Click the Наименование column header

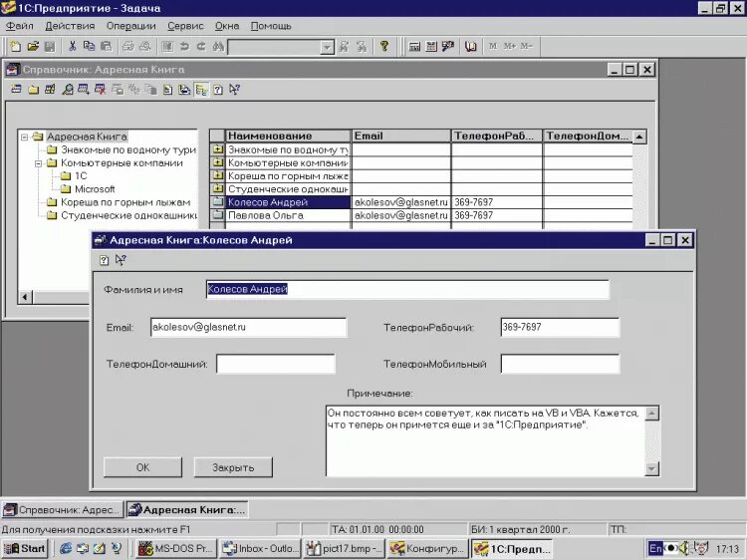288,136
